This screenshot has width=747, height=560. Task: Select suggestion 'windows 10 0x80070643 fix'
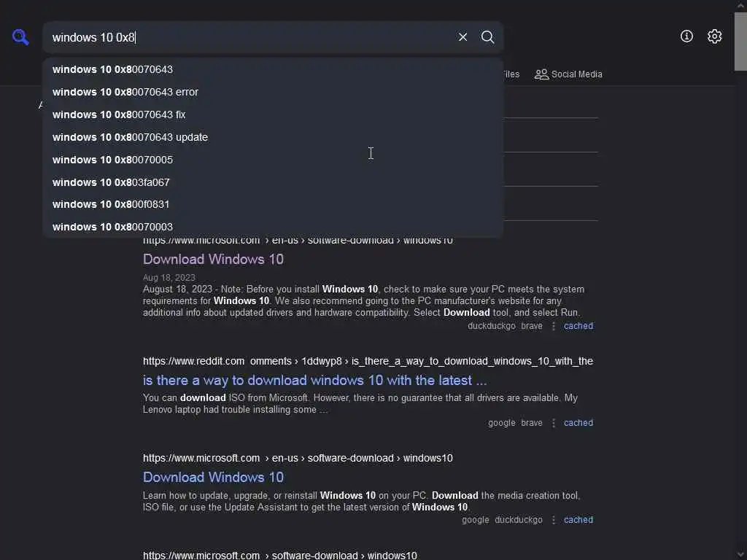coord(273,114)
